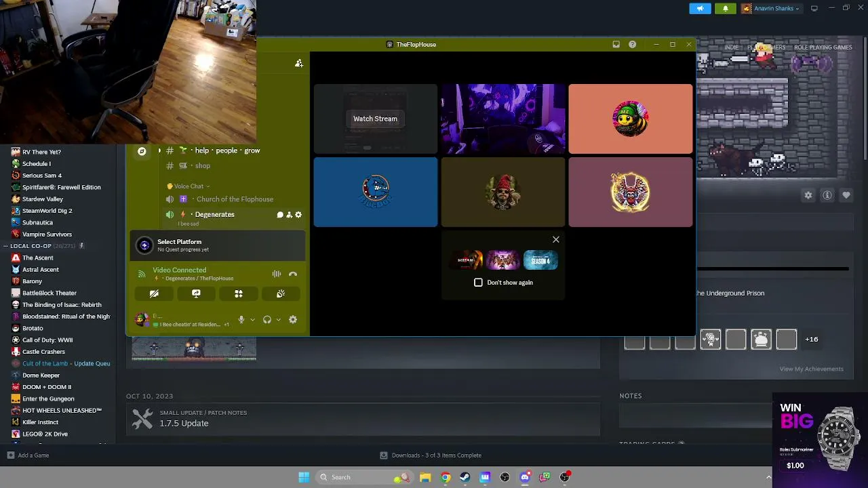
Task: Open Discord from the taskbar
Action: [x=525, y=477]
